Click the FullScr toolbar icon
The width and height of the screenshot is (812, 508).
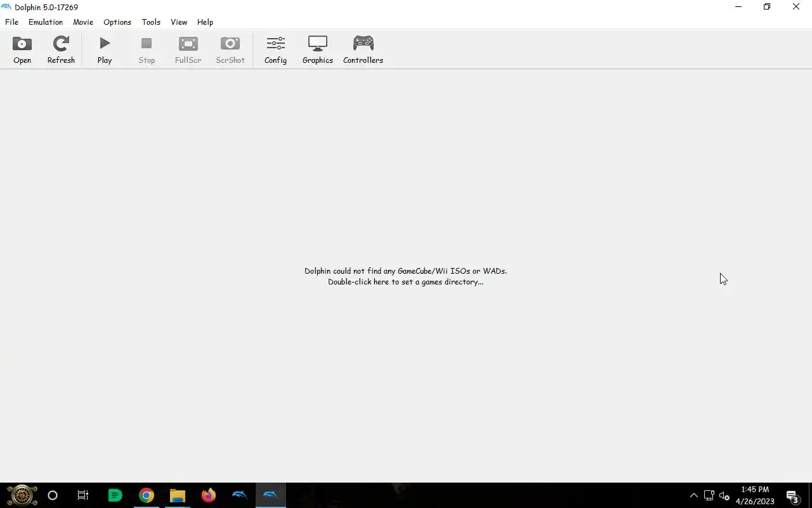click(x=188, y=50)
